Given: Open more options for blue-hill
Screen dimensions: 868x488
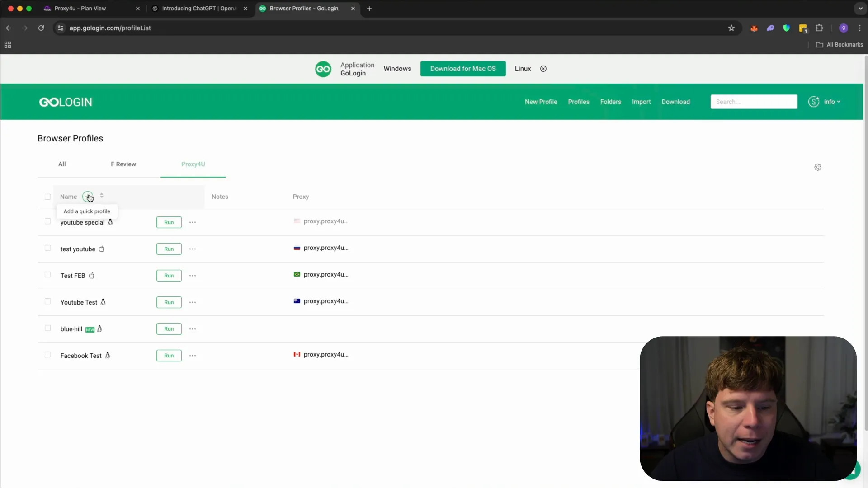Looking at the screenshot, I should click(193, 329).
